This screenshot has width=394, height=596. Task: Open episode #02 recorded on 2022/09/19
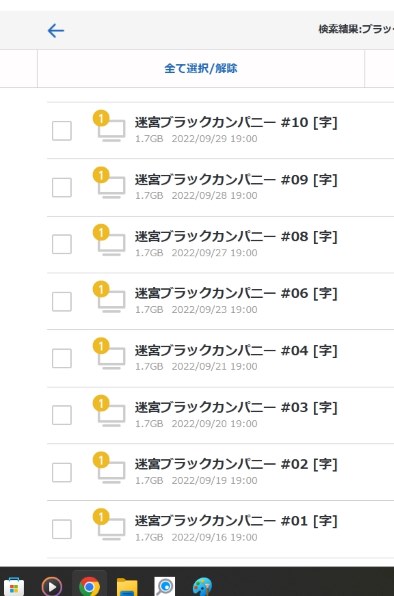[220, 472]
